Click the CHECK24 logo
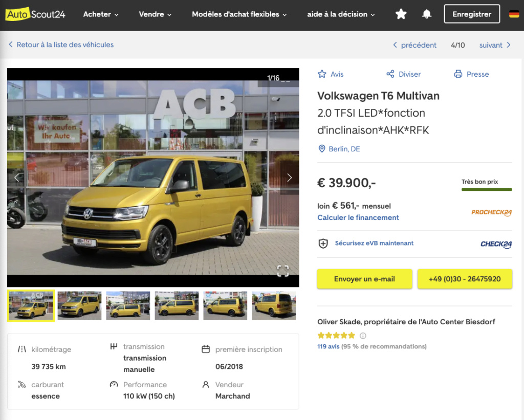 (496, 244)
